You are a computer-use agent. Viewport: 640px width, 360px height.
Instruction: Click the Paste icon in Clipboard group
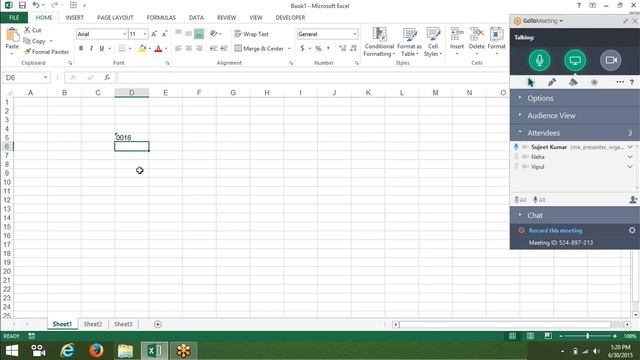pyautogui.click(x=12, y=35)
